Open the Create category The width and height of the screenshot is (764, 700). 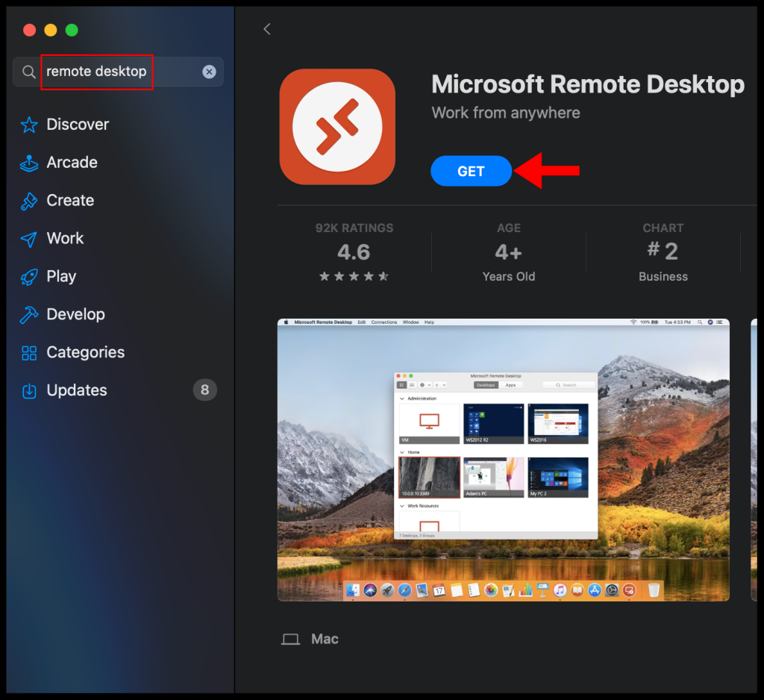point(69,201)
